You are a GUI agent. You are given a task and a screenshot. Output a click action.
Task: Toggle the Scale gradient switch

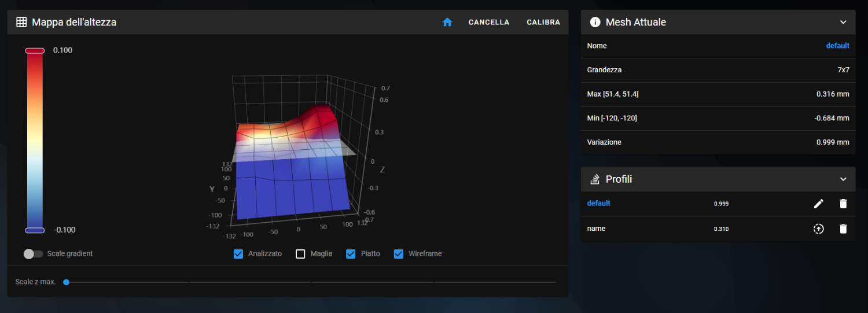click(x=33, y=254)
